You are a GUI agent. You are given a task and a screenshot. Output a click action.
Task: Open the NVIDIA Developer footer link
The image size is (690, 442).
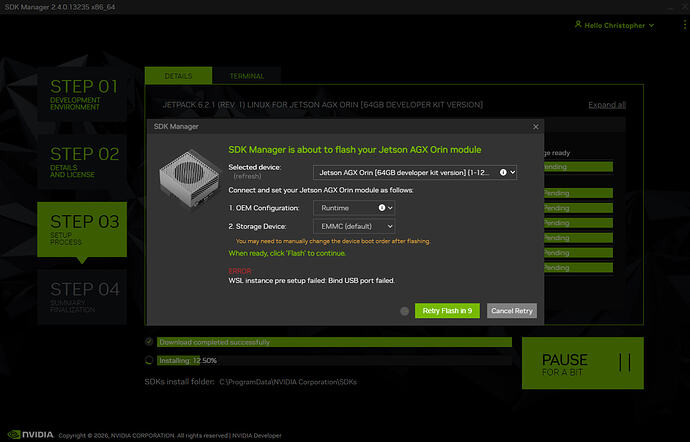[x=257, y=436]
